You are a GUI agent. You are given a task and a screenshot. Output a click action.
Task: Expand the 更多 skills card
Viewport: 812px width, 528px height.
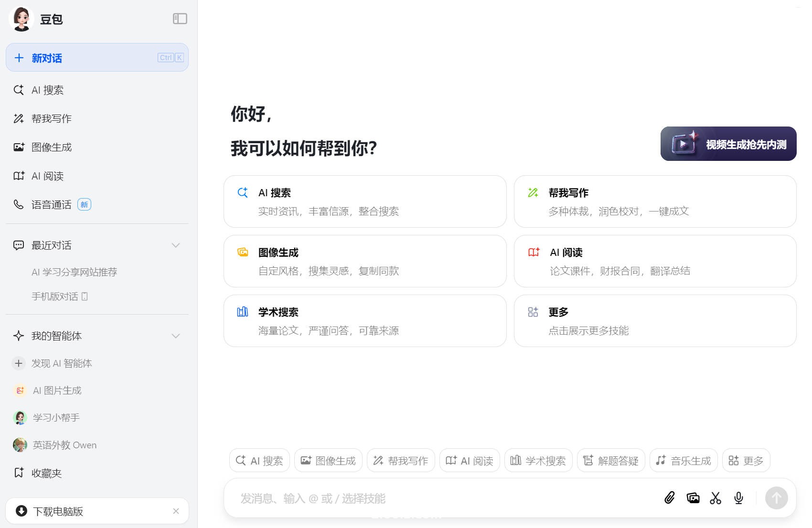point(655,321)
